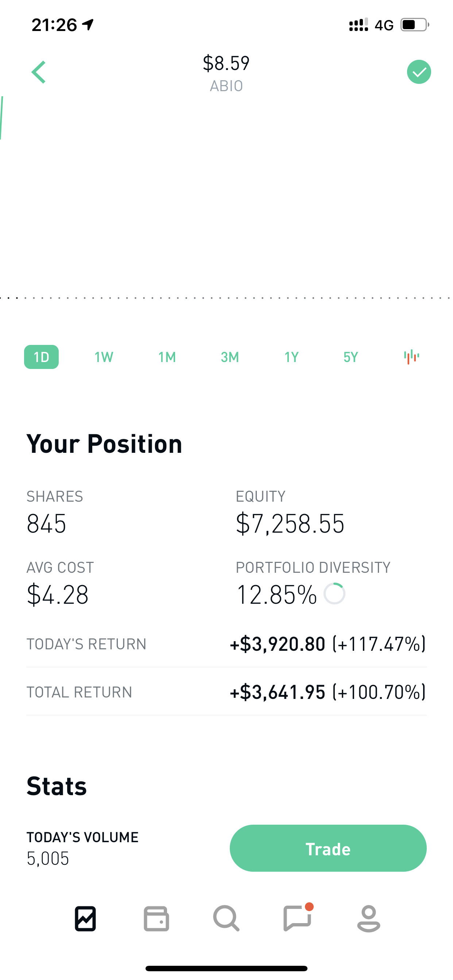453x980 pixels.
Task: Show the 1M chart range
Action: 167,357
